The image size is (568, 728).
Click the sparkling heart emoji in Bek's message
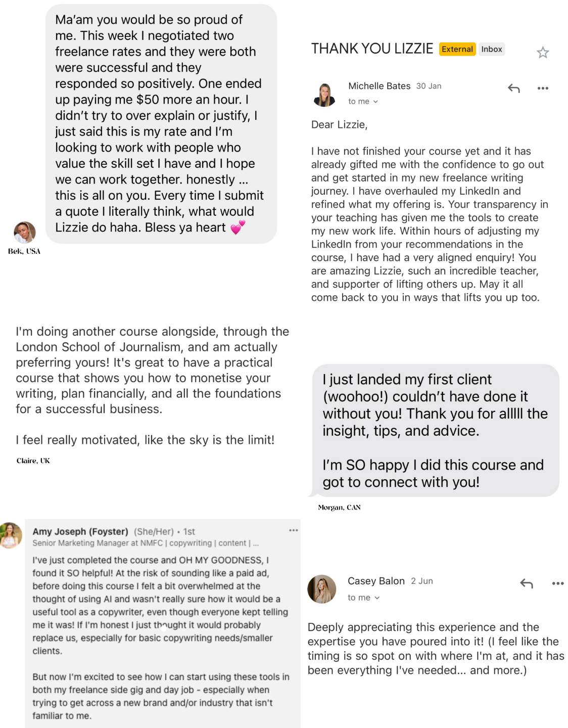[x=238, y=227]
